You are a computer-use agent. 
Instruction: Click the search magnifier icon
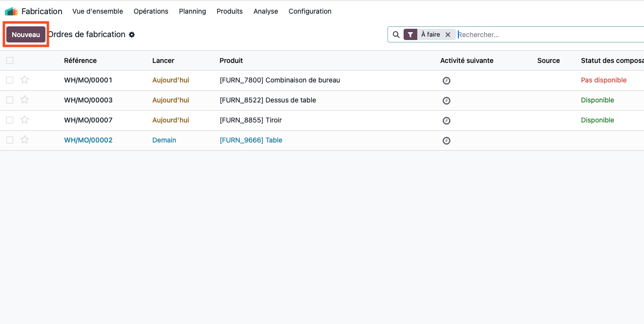point(396,35)
